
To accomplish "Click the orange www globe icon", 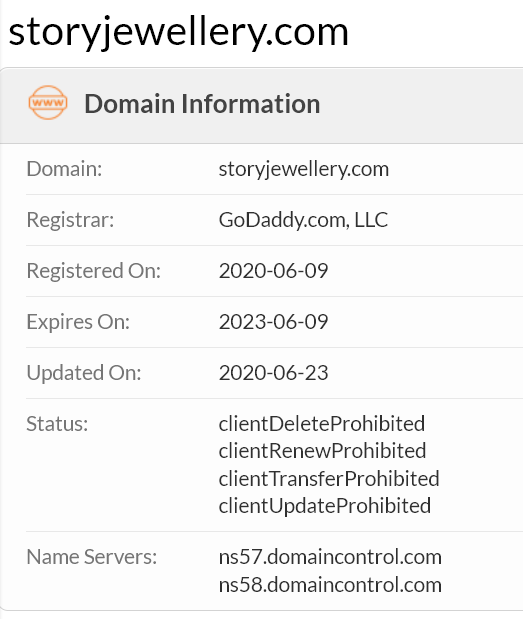I will pyautogui.click(x=48, y=103).
